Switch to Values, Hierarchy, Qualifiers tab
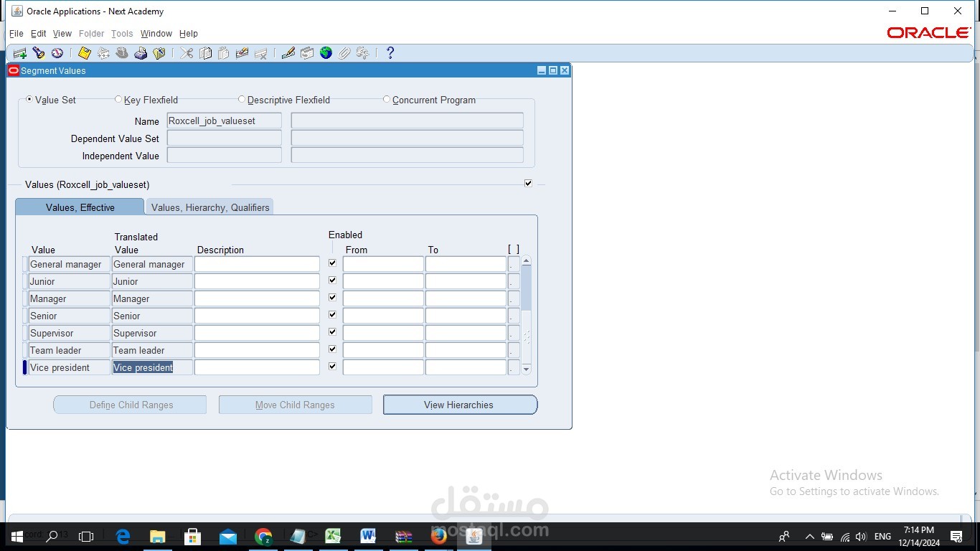This screenshot has width=980, height=551. pos(210,207)
